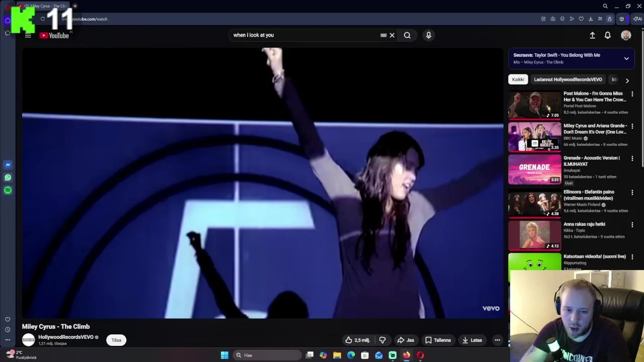Screen dimensions: 644x362
Task: Click the address bar youtube.com/watch
Action: [85, 19]
